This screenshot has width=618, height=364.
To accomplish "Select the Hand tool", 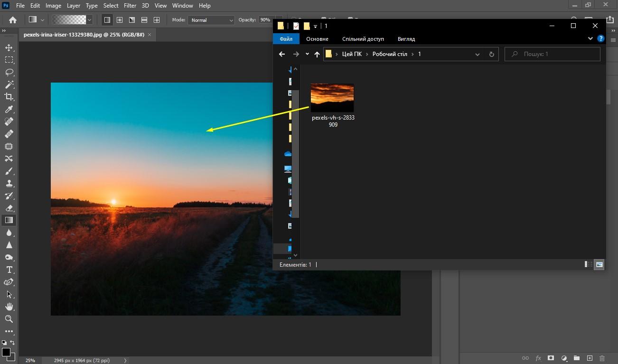I will [x=9, y=307].
